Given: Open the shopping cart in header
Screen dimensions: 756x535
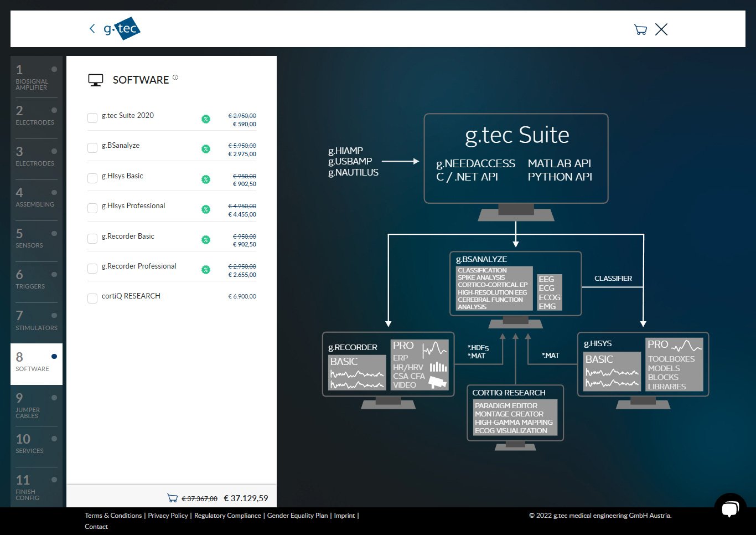Looking at the screenshot, I should click(x=640, y=30).
